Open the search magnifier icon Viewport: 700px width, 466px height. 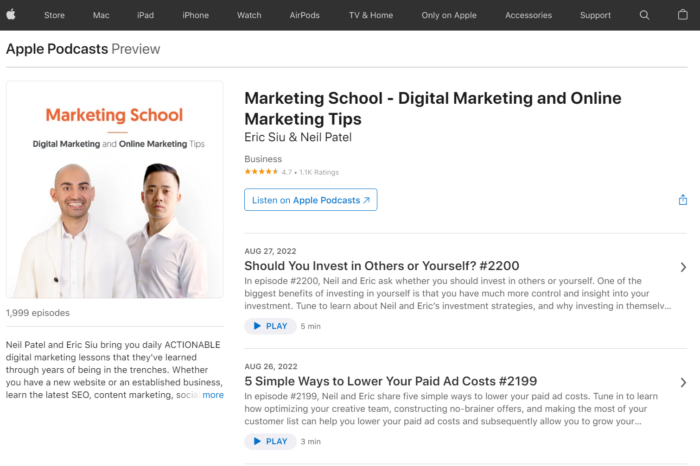point(644,15)
